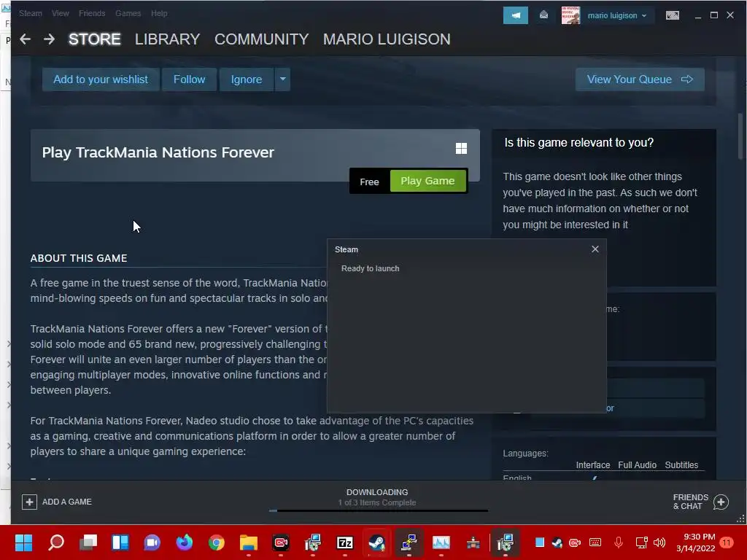Click the green Play Game button
This screenshot has width=747, height=560.
click(427, 181)
